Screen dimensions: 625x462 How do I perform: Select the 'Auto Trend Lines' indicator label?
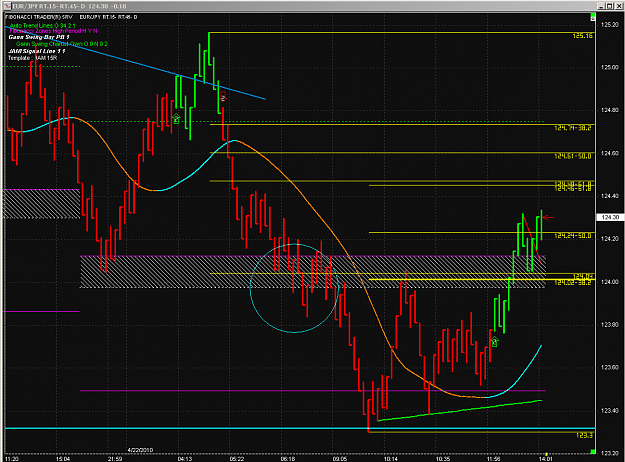click(42, 26)
